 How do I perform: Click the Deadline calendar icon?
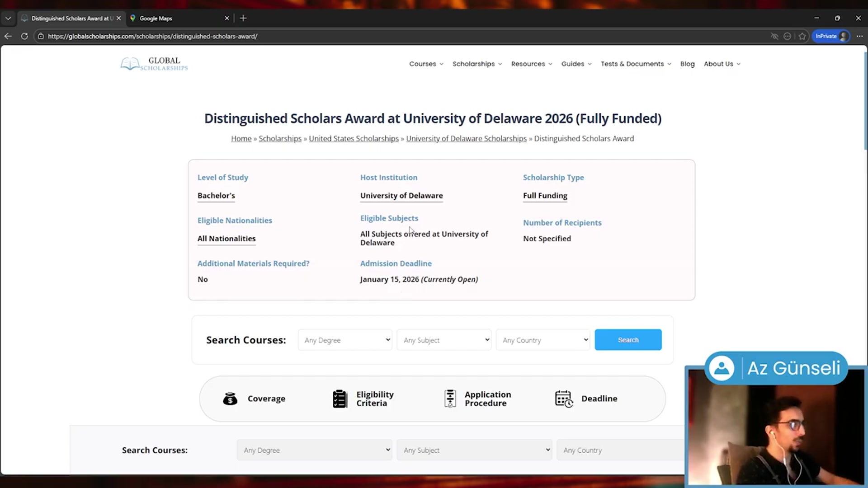pos(564,399)
